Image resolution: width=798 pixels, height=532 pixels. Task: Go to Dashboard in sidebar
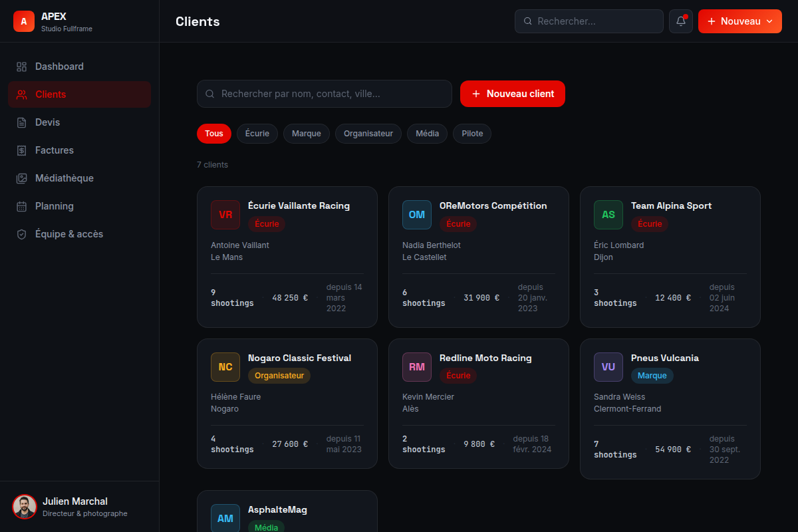point(80,66)
